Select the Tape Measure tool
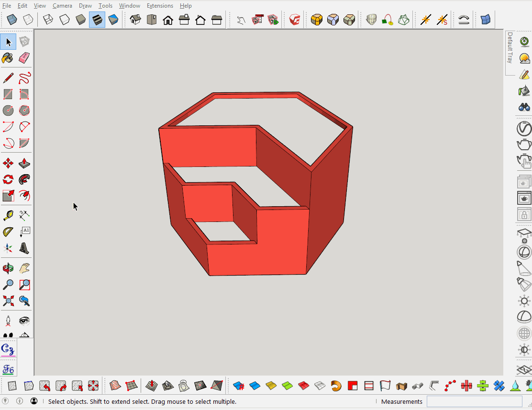Viewport: 532px width, 410px height. tap(8, 214)
